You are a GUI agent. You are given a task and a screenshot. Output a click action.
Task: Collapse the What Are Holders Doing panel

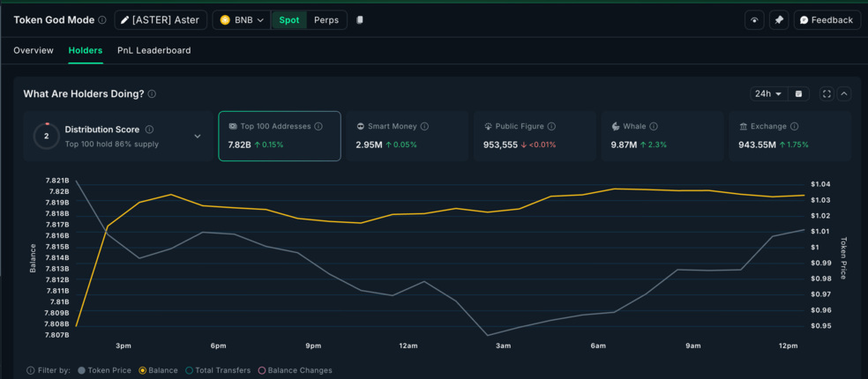pyautogui.click(x=844, y=94)
